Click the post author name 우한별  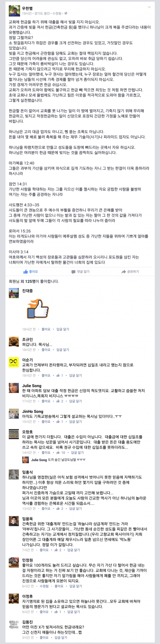point(27,8)
